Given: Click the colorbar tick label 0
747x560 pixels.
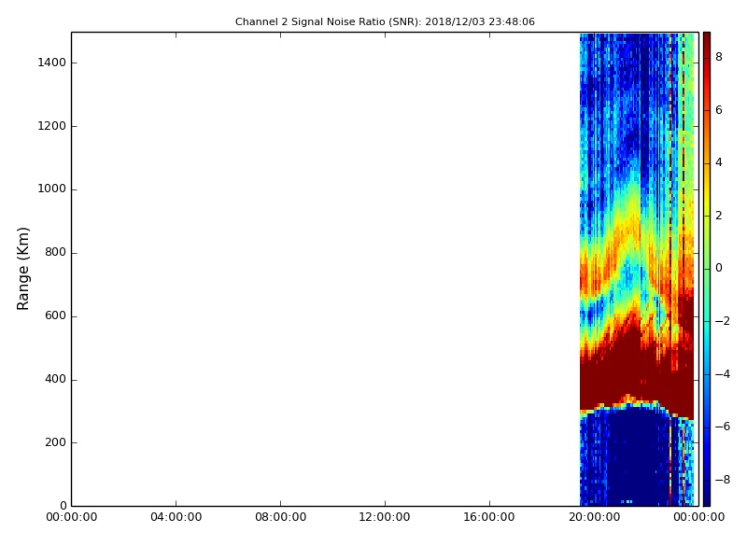Looking at the screenshot, I should [719, 268].
